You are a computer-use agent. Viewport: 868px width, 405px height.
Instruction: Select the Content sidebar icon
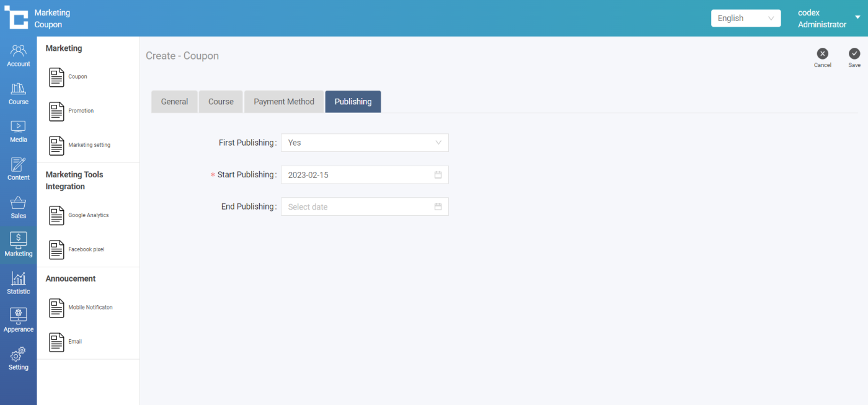pos(19,165)
